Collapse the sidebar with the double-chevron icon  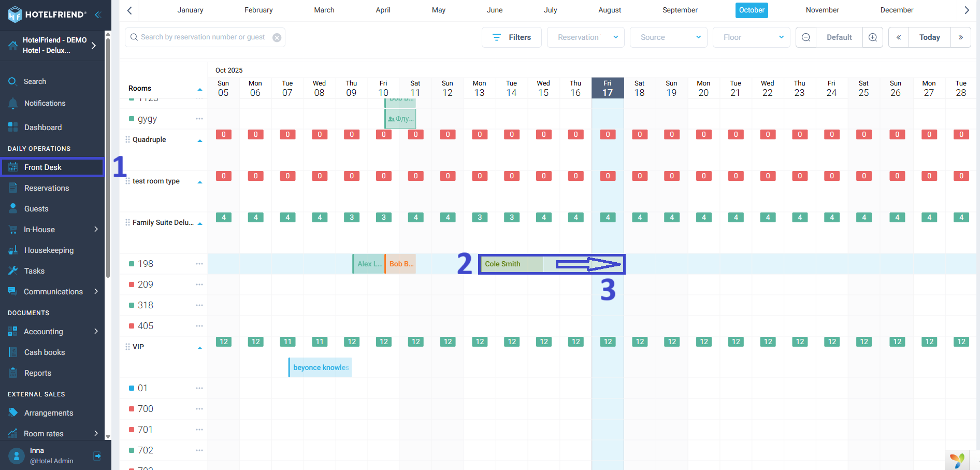[x=97, y=15]
